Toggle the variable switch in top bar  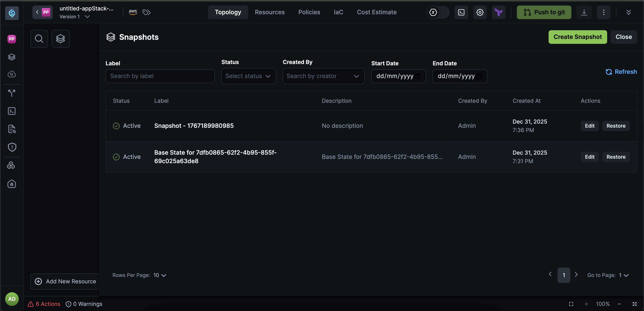[x=437, y=12]
